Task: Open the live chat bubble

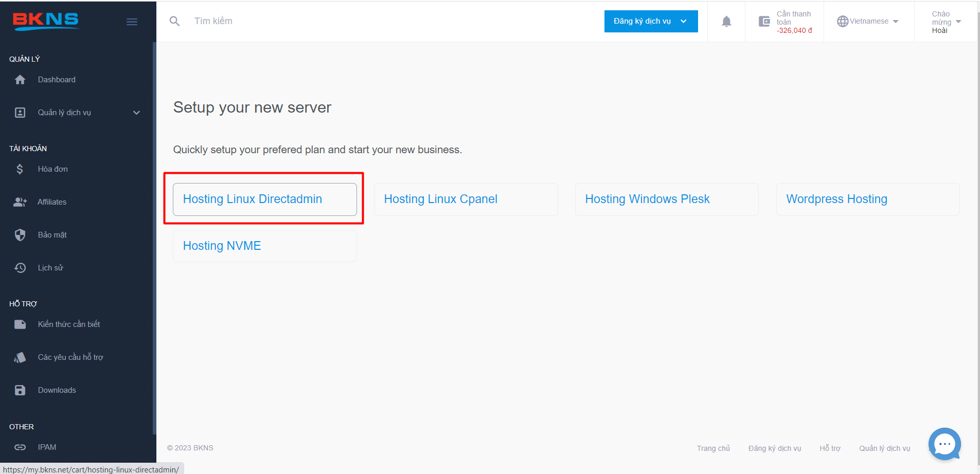Action: 945,444
